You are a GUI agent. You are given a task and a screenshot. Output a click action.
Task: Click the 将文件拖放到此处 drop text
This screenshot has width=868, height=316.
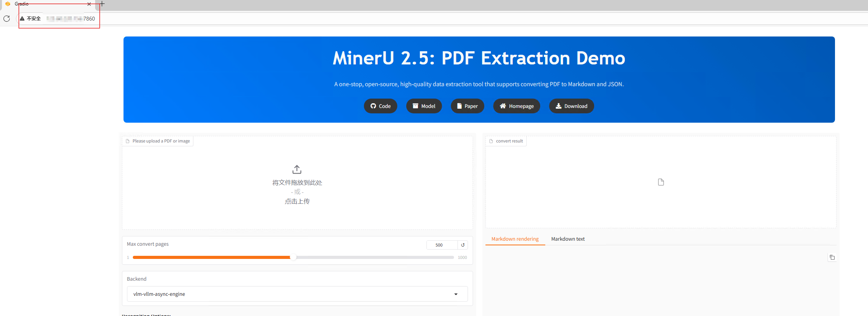(297, 183)
